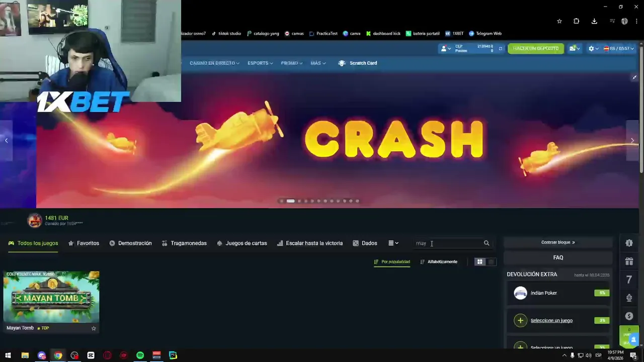Image resolution: width=644 pixels, height=362 pixels.
Task: Click the winner avatar near 1481 EUR
Action: [35, 220]
